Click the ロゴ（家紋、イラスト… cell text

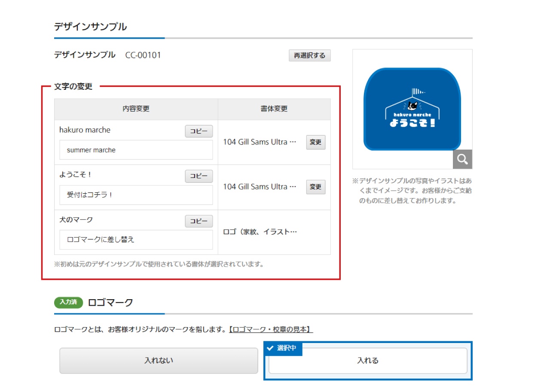[x=260, y=232]
